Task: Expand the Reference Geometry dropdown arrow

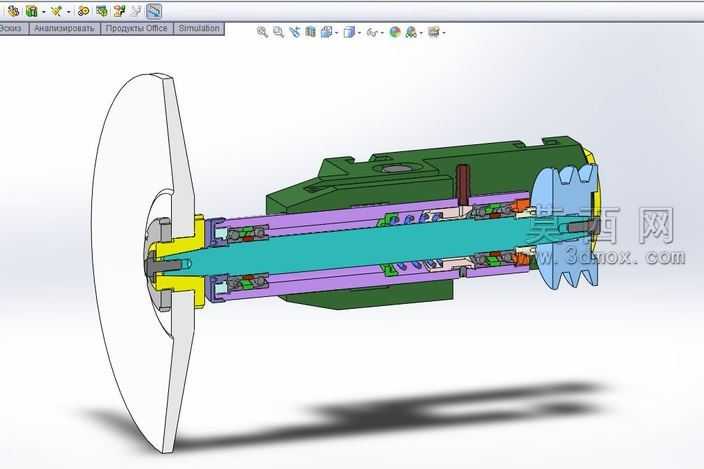Action: point(68,12)
